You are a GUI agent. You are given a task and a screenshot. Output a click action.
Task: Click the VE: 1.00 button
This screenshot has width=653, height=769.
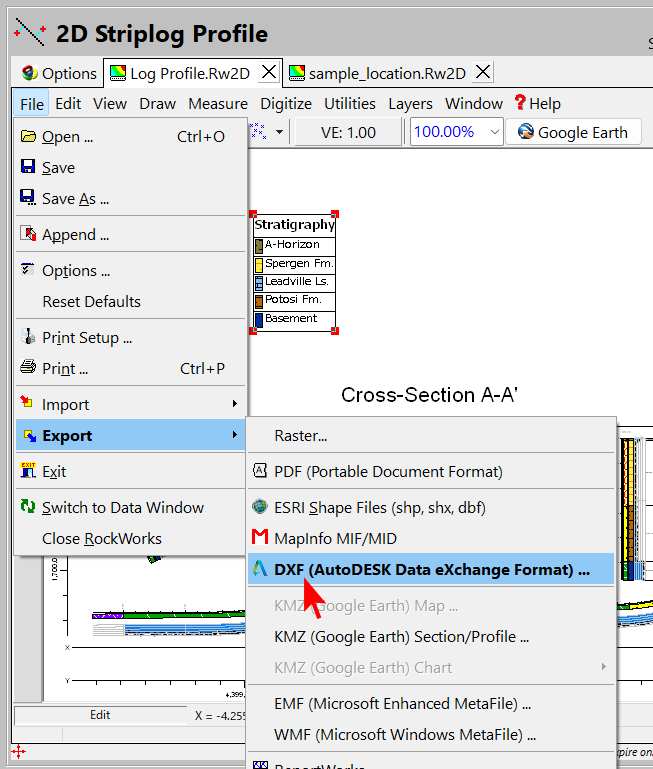click(x=348, y=132)
